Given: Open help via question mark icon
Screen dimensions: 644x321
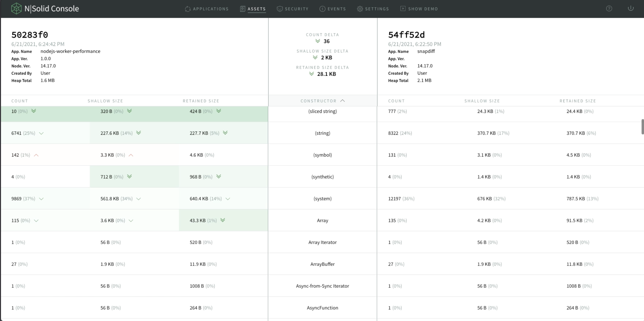Looking at the screenshot, I should (609, 9).
